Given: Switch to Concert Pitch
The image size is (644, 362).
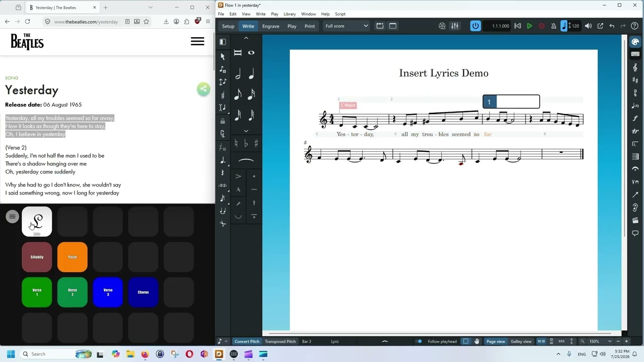Looking at the screenshot, I should [x=247, y=341].
